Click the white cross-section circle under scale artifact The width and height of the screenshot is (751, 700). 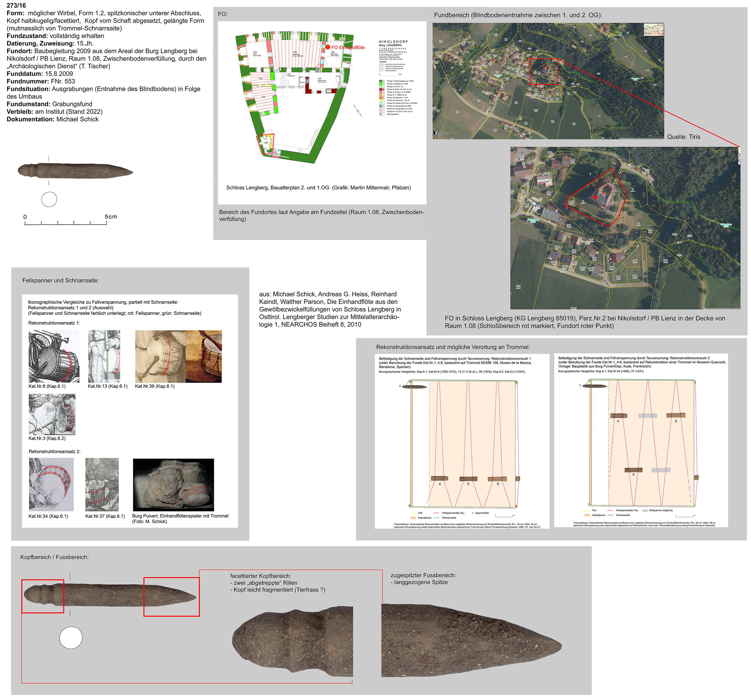(49, 199)
